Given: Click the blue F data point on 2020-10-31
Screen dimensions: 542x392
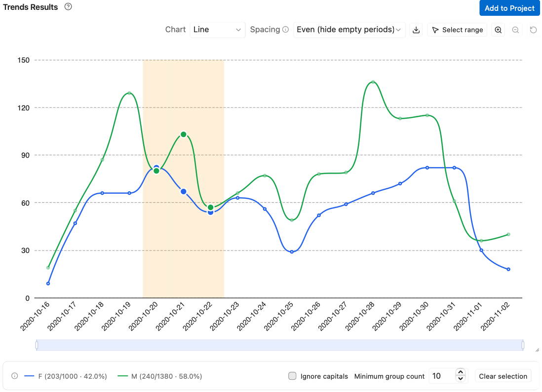Looking at the screenshot, I should pyautogui.click(x=454, y=168).
